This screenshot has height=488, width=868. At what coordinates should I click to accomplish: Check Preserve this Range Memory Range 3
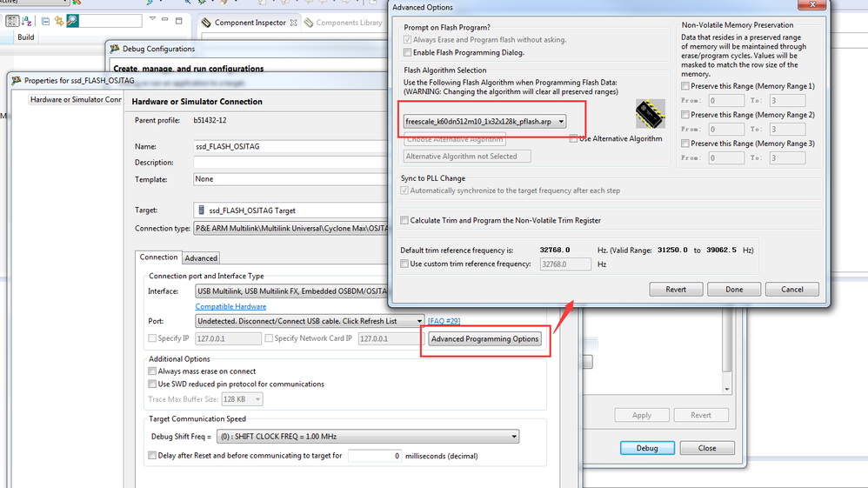pos(685,144)
